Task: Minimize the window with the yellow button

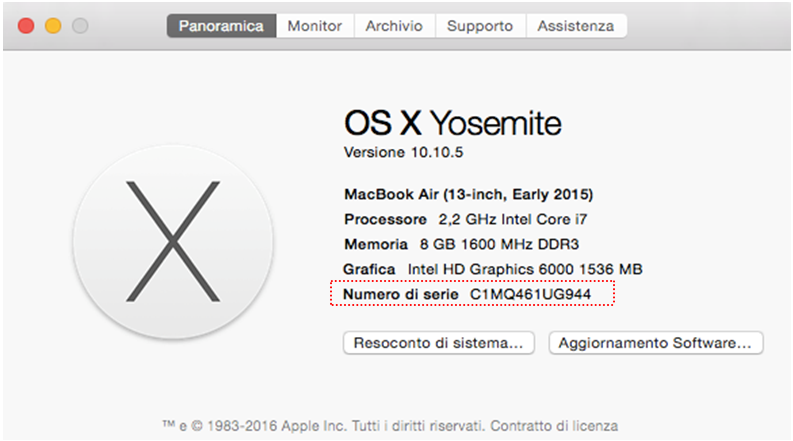Action: point(53,26)
